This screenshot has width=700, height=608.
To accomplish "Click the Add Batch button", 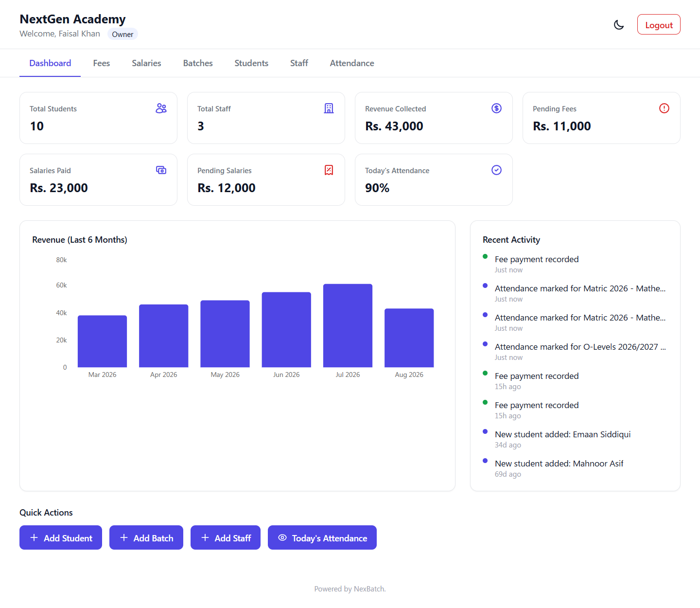I will [146, 537].
